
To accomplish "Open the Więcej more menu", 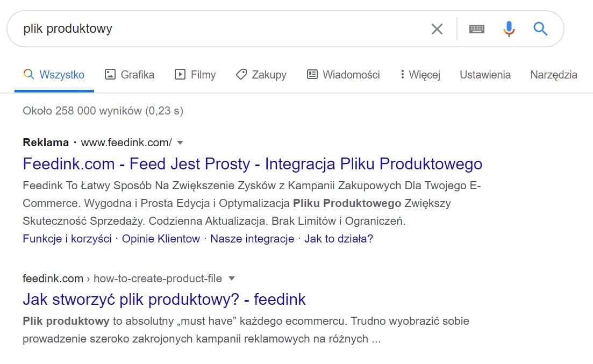I will tap(421, 75).
